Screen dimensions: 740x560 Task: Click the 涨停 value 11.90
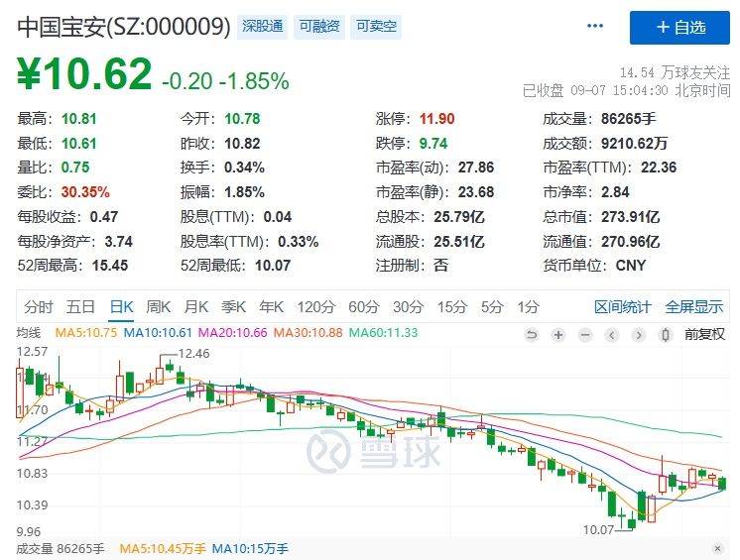[x=437, y=119]
